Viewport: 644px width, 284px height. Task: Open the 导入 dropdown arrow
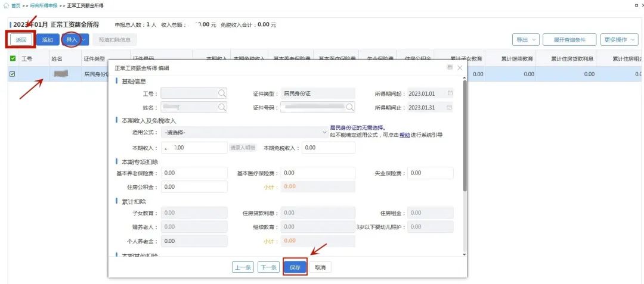(84, 40)
